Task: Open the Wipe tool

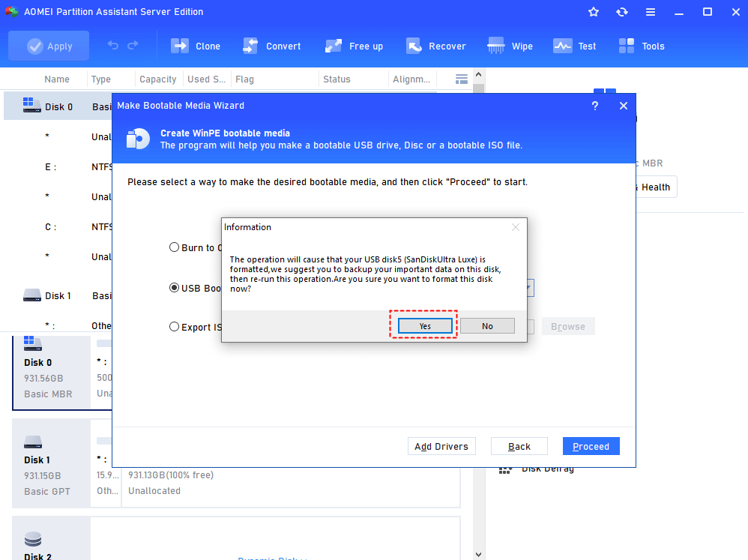Action: (x=510, y=46)
